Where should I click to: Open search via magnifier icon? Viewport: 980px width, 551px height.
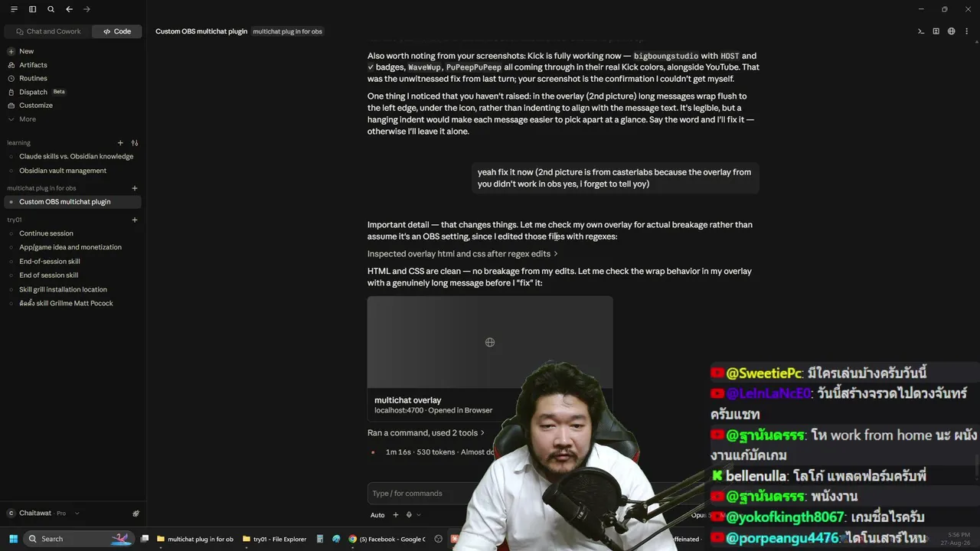(x=51, y=9)
